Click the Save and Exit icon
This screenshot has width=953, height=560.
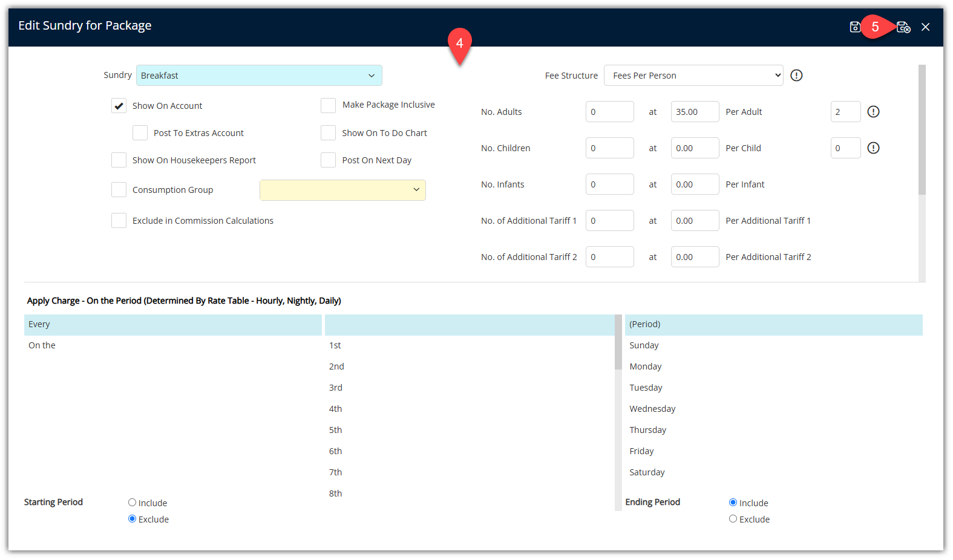(903, 27)
